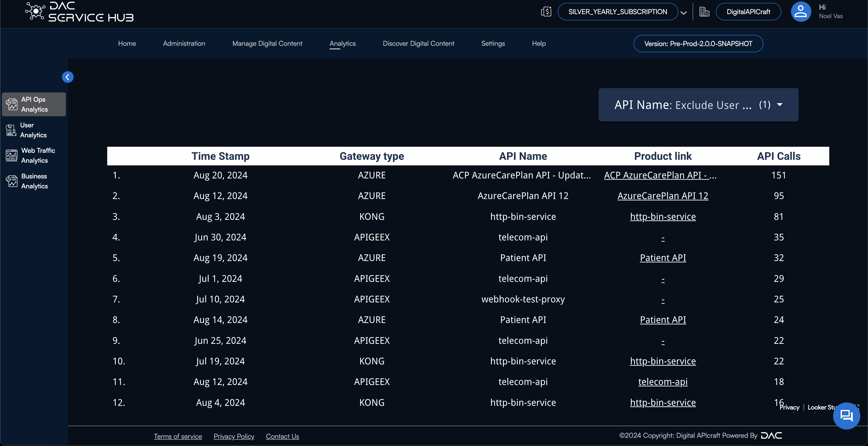
Task: Open the Help menu
Action: coord(538,43)
